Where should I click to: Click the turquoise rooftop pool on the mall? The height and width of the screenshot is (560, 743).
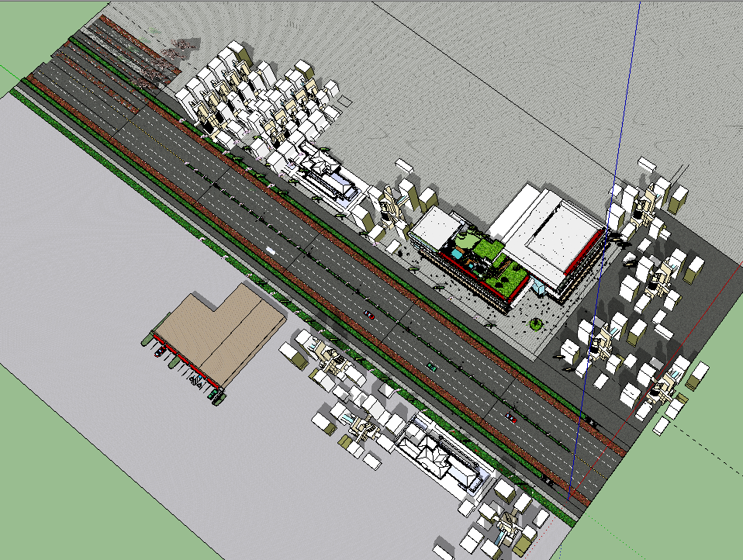(x=456, y=254)
